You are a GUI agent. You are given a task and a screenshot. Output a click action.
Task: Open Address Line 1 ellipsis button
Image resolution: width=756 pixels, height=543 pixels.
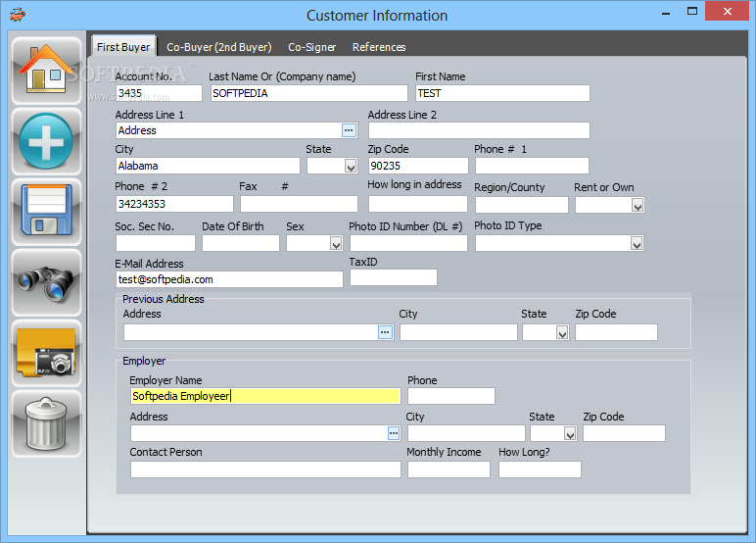349,130
